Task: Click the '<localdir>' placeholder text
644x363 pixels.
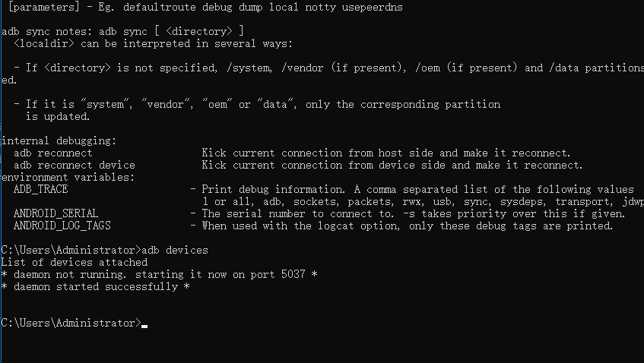Action: pyautogui.click(x=44, y=44)
